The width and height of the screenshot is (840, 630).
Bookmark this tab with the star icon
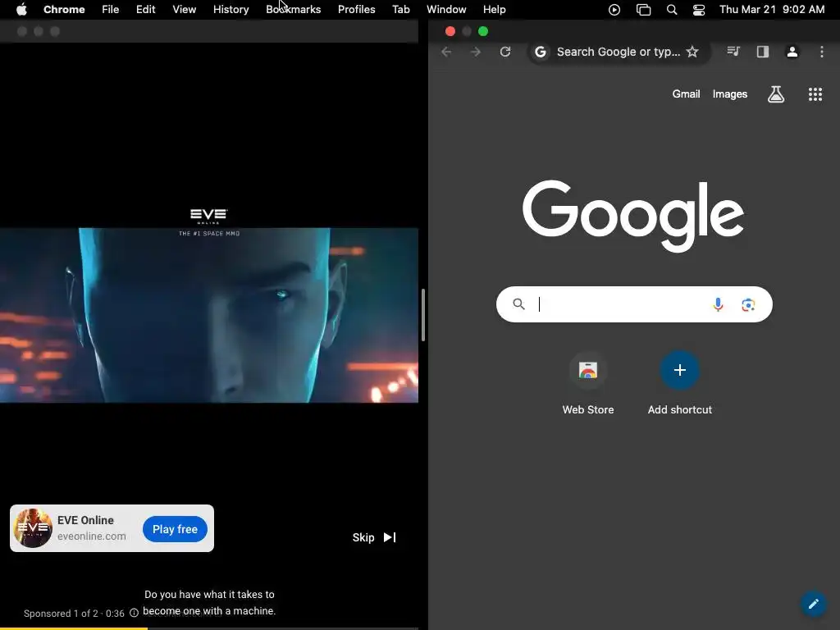pos(692,52)
